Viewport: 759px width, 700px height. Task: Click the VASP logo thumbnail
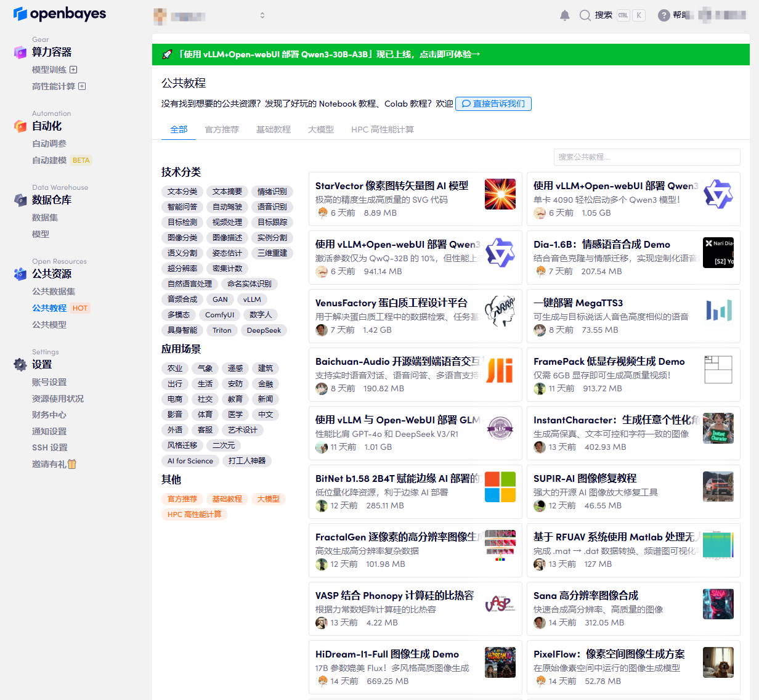pos(500,604)
